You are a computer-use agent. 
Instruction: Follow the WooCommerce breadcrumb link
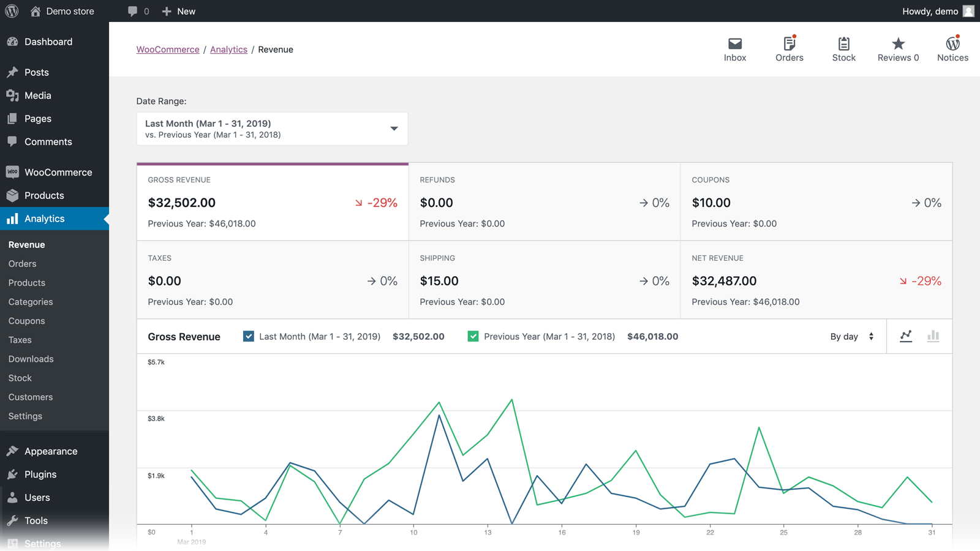pos(168,49)
